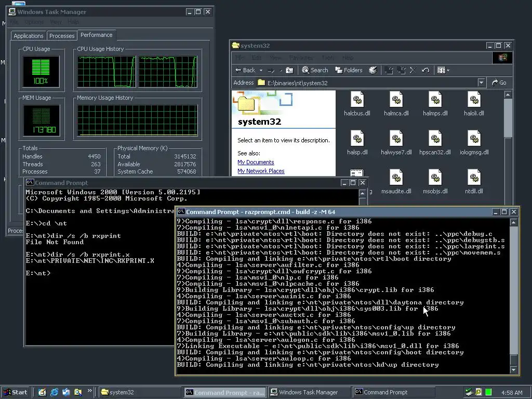Click the CPU Usage 100% gauge
The height and width of the screenshot is (399, 532).
click(41, 72)
